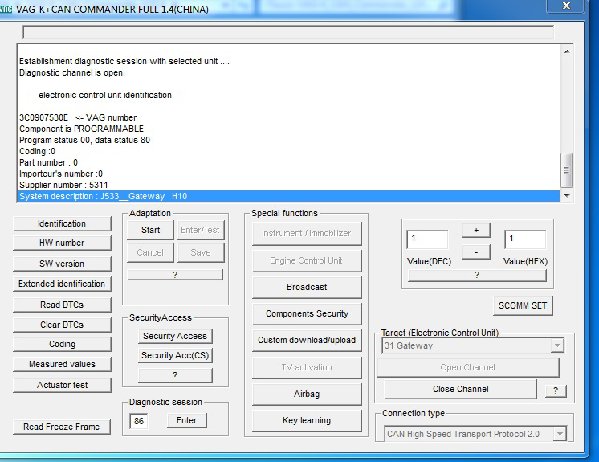This screenshot has width=599, height=462.
Task: Click the Adaptation help question button
Action: click(175, 274)
